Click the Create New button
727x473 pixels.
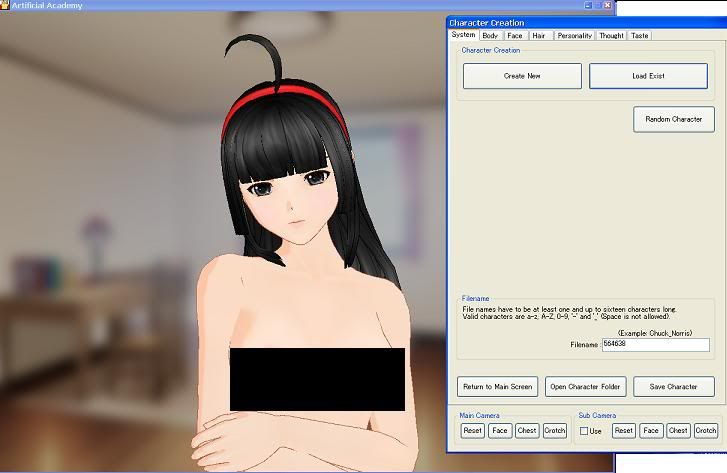coord(522,76)
